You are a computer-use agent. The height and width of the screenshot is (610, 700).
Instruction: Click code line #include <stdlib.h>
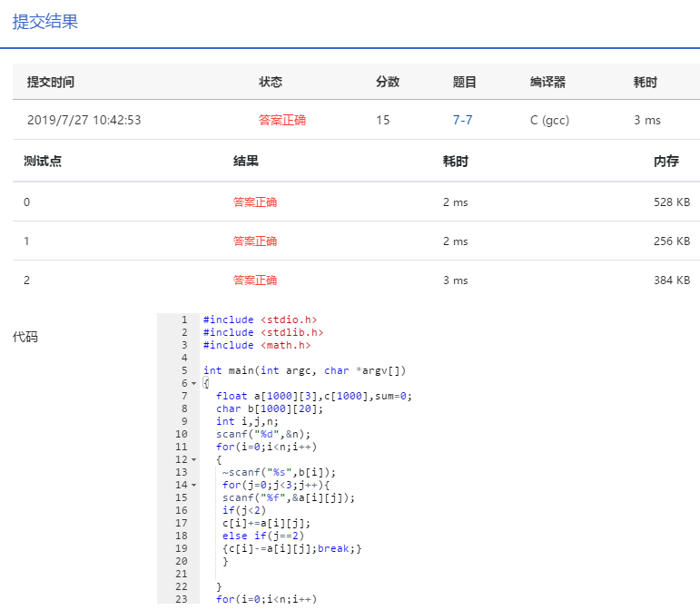(263, 332)
